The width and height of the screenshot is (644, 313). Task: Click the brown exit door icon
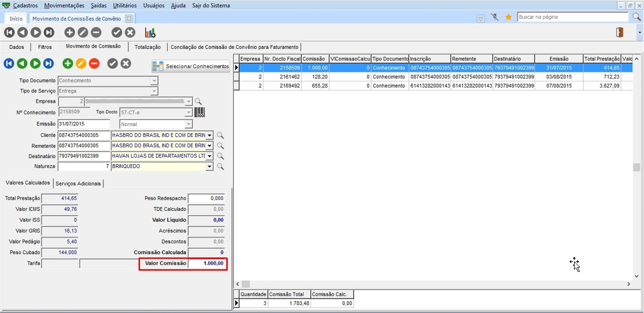[620, 33]
